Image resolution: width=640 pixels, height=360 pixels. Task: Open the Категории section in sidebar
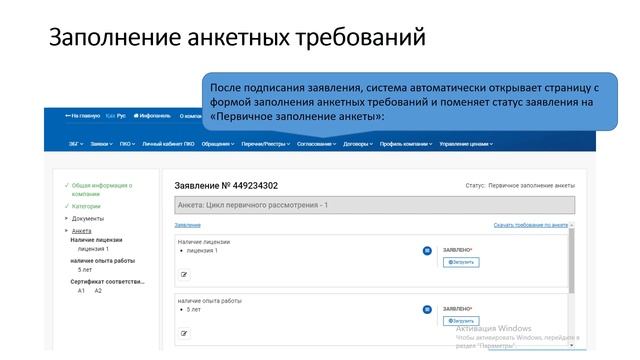[x=86, y=206]
